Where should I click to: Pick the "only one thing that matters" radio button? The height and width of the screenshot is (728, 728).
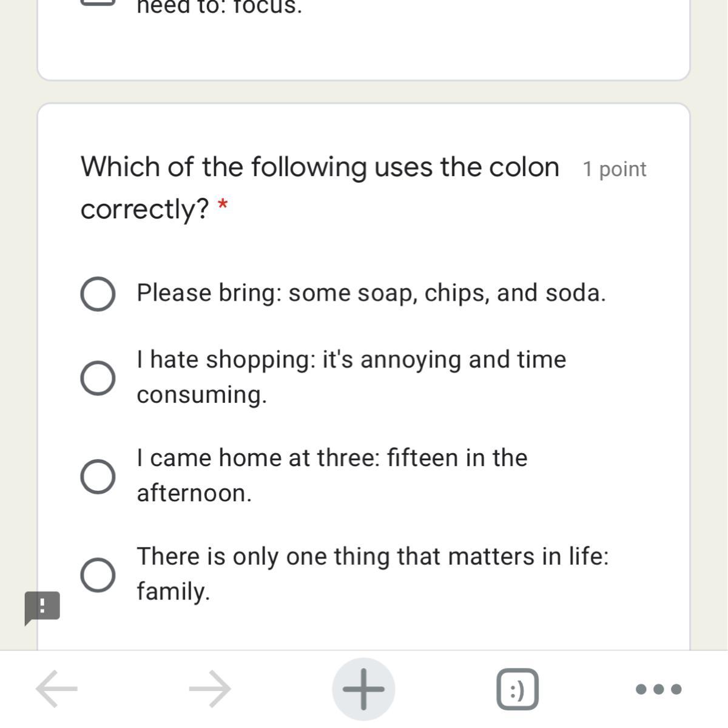98,575
